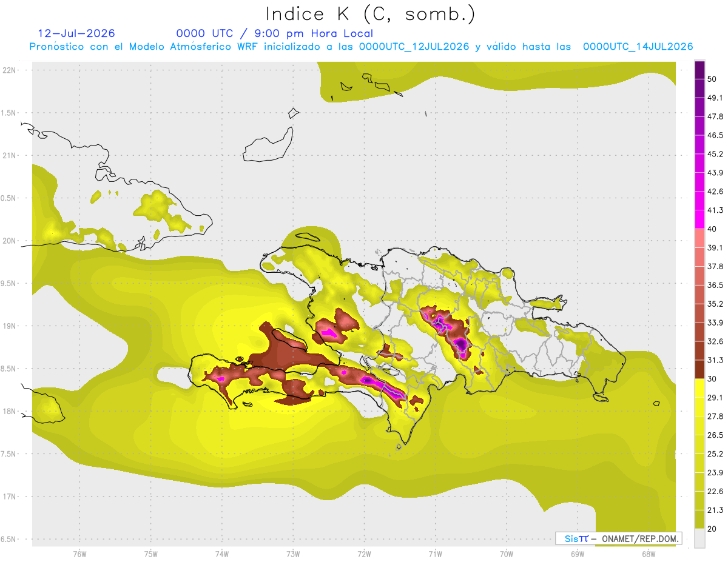Click the '25.2' color scale value
This screenshot has width=728, height=562.
715,453
